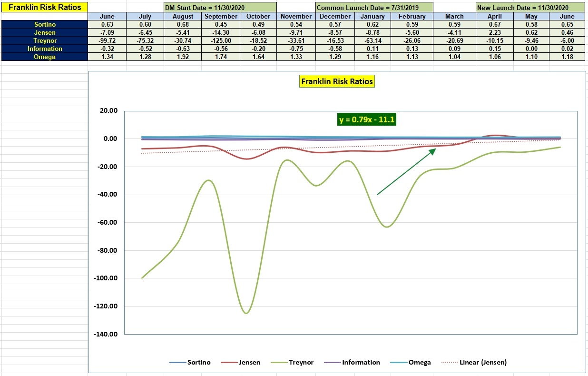Click Jensen value -5.60 cell
Viewport: 588px width, 376px height.
point(412,32)
